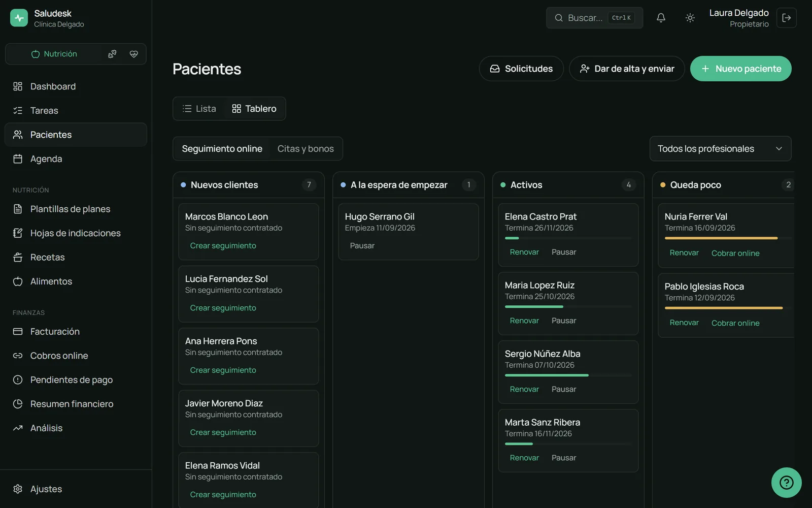Image resolution: width=812 pixels, height=508 pixels.
Task: Focus the Buscar search field
Action: (x=594, y=18)
